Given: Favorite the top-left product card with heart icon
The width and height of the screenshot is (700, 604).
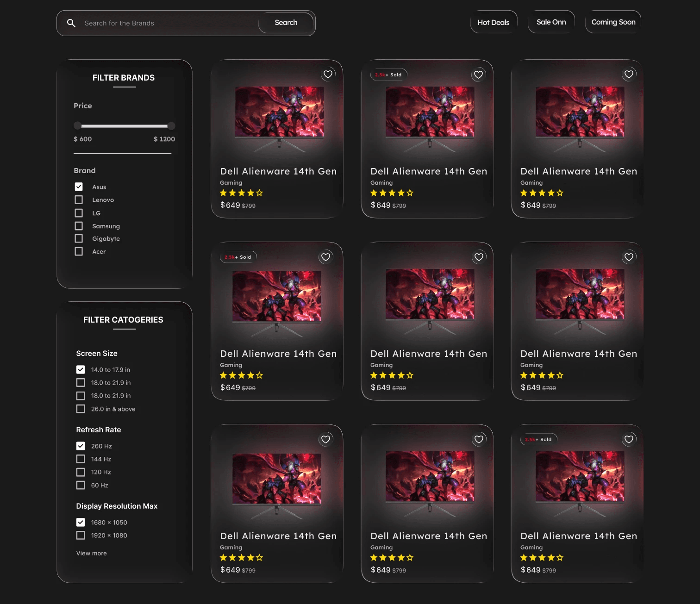Looking at the screenshot, I should click(x=328, y=74).
